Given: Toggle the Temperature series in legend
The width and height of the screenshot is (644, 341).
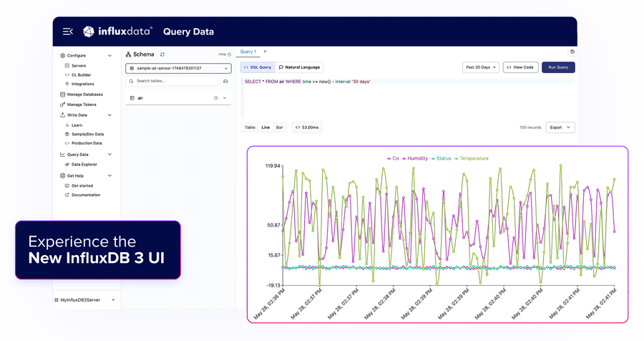Looking at the screenshot, I should point(471,158).
